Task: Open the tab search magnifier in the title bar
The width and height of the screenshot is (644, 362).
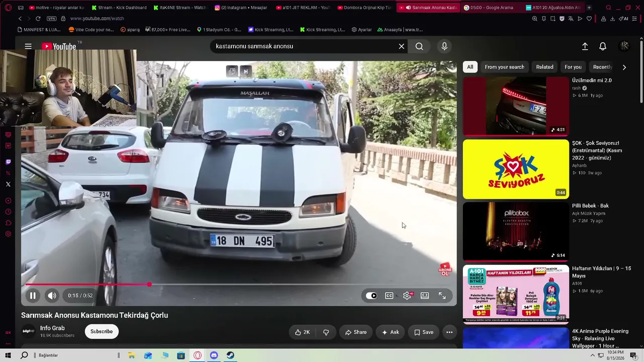Action: [x=608, y=8]
